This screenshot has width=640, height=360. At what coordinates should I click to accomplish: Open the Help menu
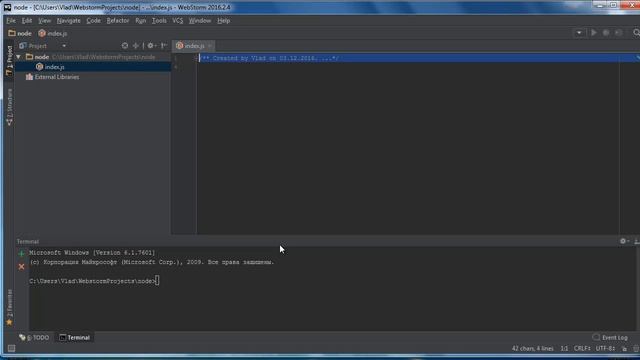[x=224, y=20]
